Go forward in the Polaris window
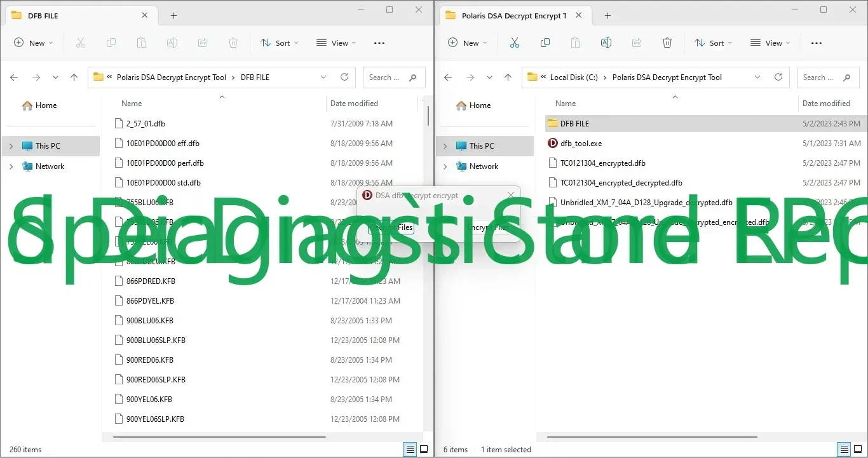 [470, 77]
